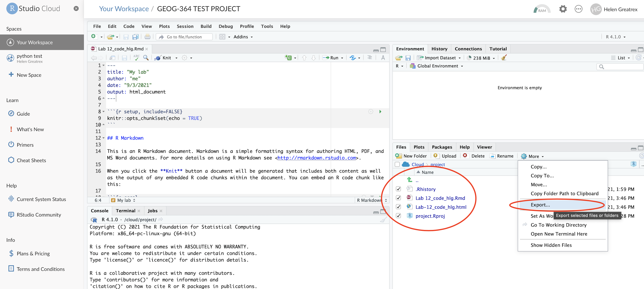
Task: Uncheck the .Rhistory file checkbox
Action: 399,189
